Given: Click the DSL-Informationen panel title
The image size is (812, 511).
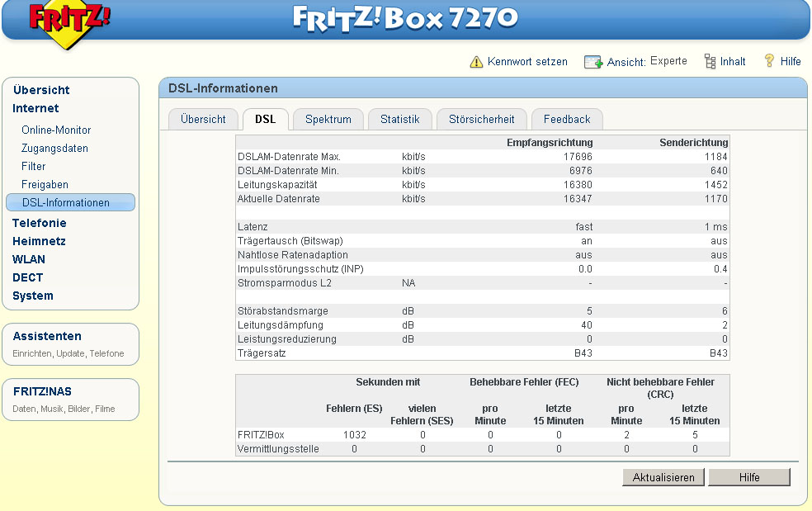Looking at the screenshot, I should click(223, 88).
